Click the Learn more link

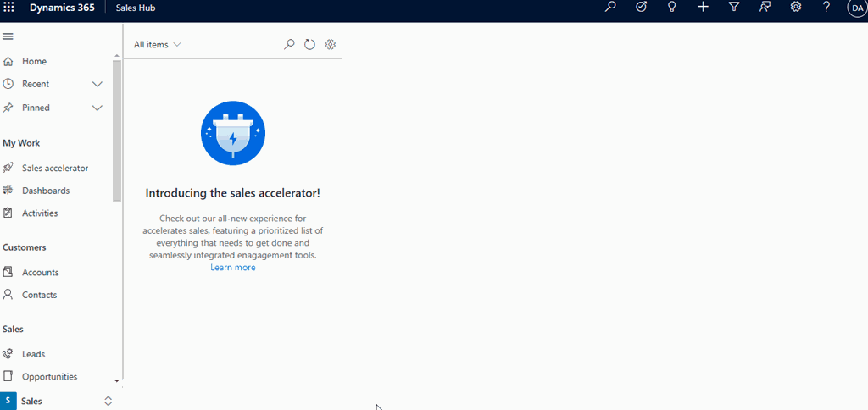coord(232,267)
